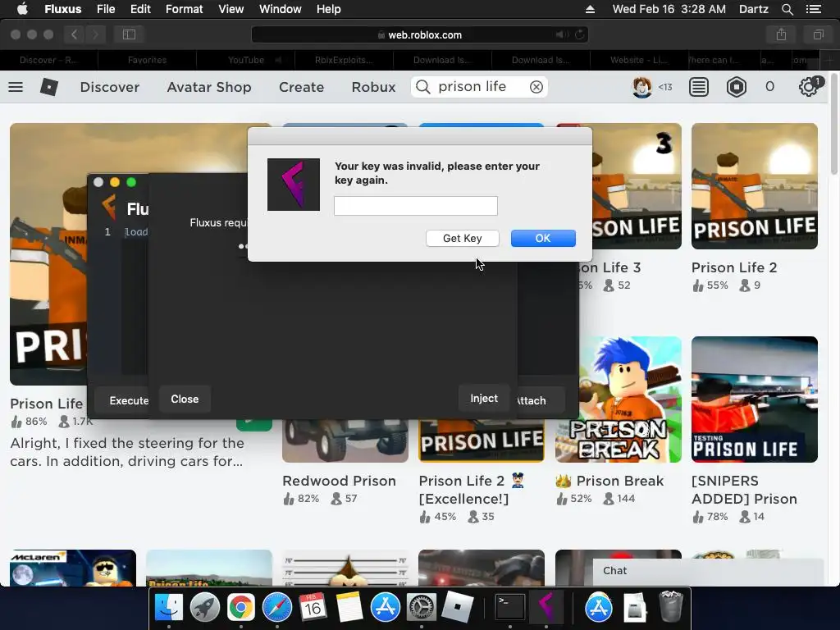
Task: Open the Help menu
Action: 328,9
